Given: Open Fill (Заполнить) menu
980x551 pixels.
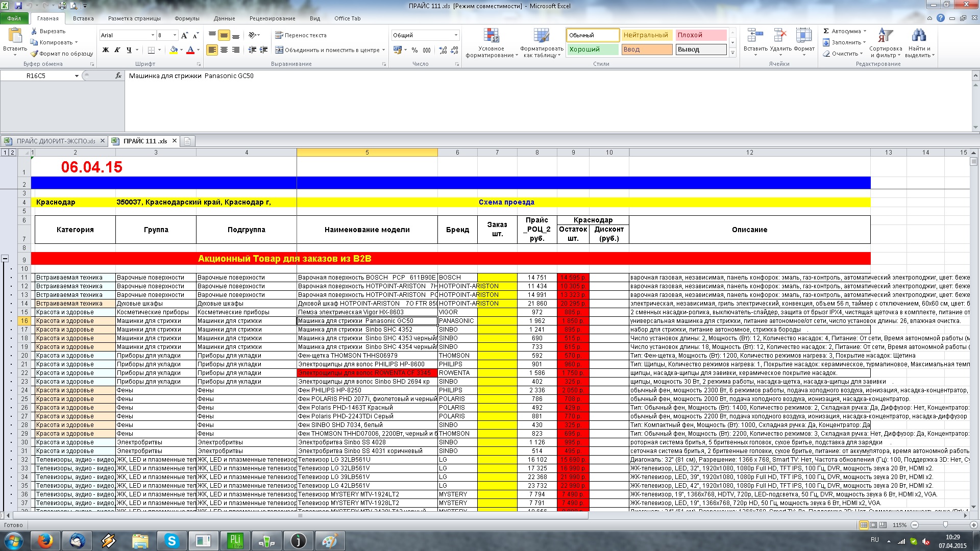Looking at the screenshot, I should [x=844, y=42].
